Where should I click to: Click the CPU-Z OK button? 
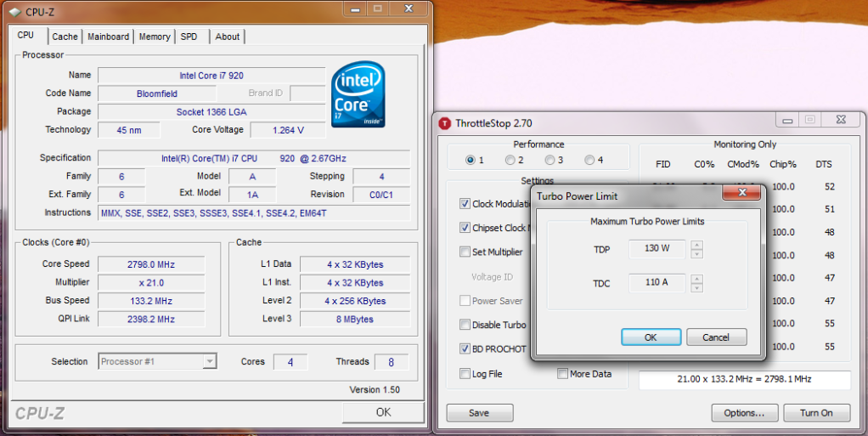[383, 412]
